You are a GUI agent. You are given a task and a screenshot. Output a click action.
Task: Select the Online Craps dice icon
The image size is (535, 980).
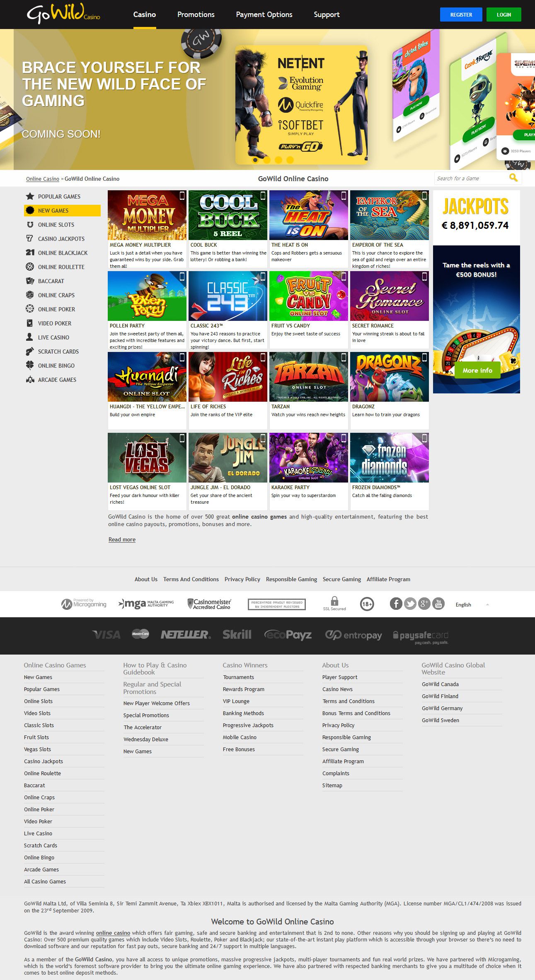[x=30, y=295]
